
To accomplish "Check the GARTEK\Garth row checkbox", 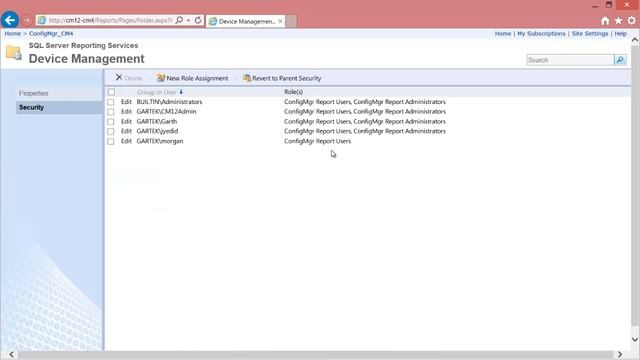I will coord(111,122).
